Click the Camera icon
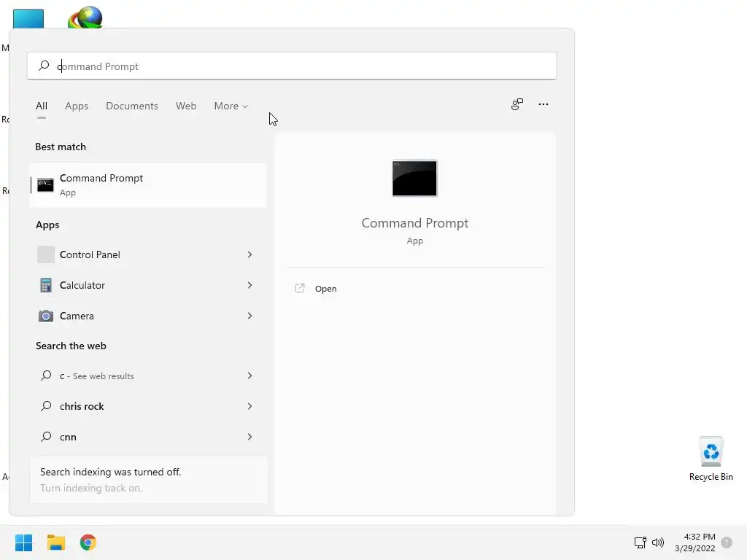Viewport: 747px width, 560px height. click(46, 315)
